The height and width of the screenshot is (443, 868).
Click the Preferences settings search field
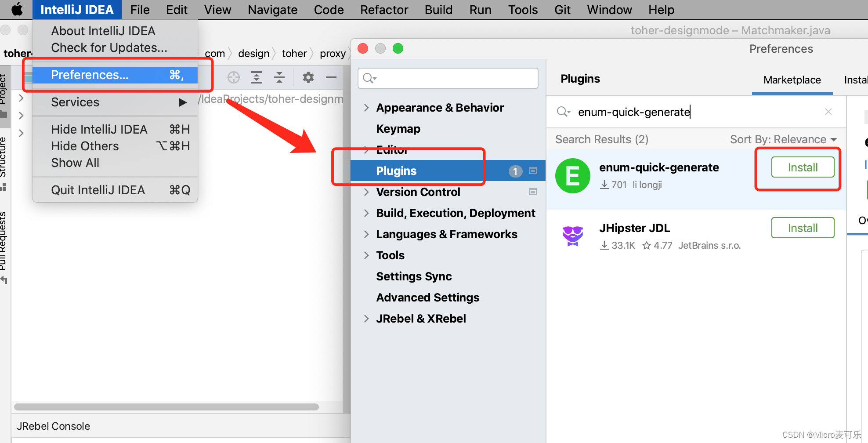(448, 78)
